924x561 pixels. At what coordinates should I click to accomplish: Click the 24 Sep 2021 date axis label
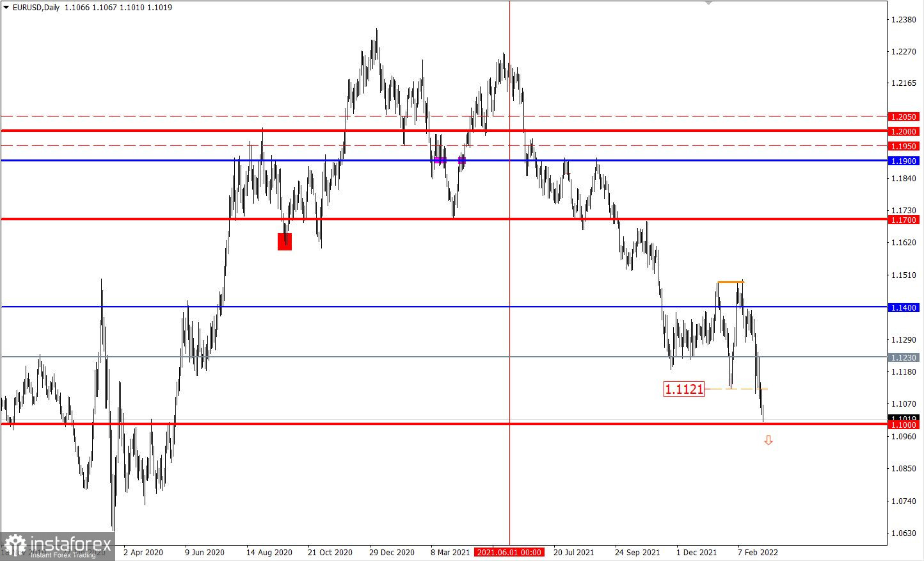(x=637, y=552)
